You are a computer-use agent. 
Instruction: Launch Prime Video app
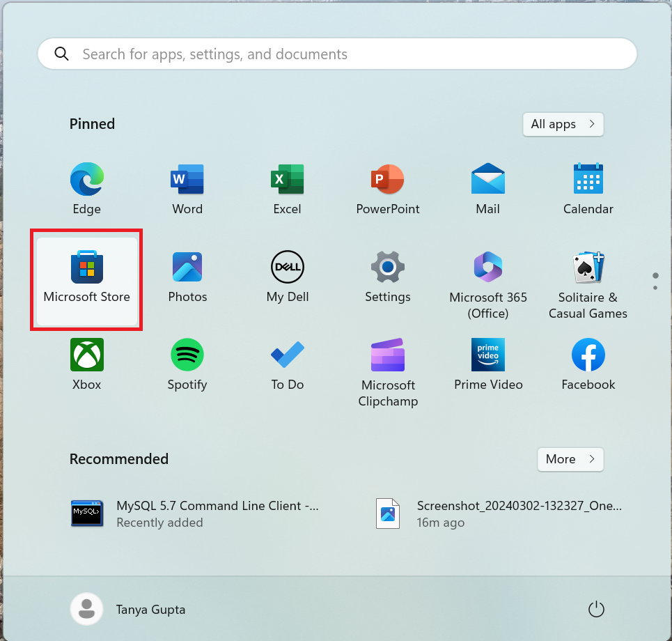pyautogui.click(x=488, y=364)
